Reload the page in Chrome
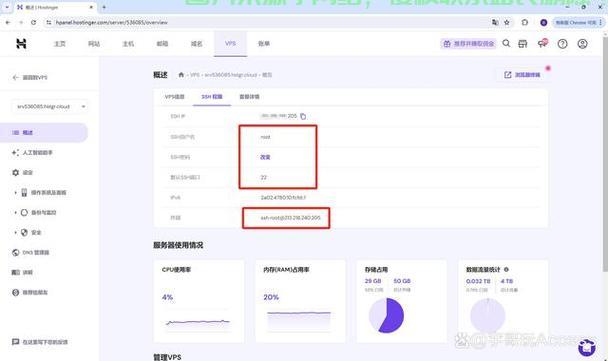 pyautogui.click(x=33, y=22)
